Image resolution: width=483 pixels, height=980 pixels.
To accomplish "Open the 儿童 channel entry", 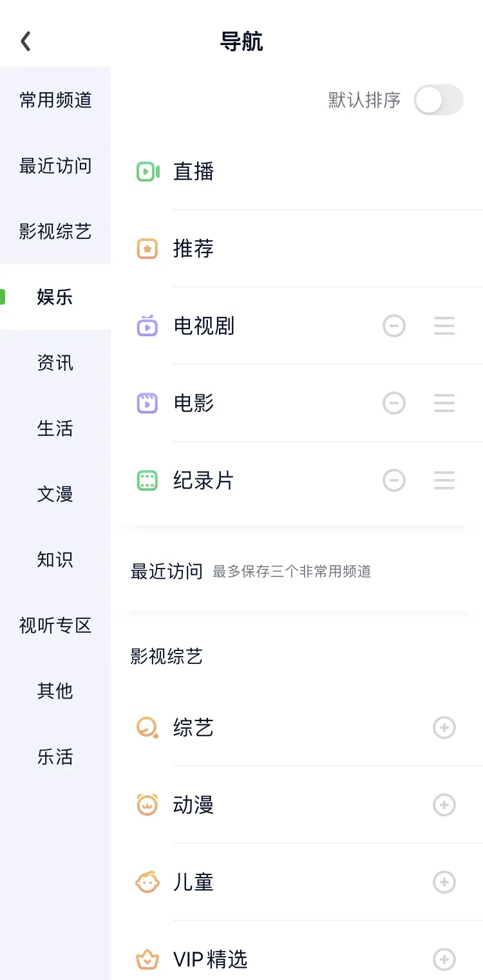I will pos(193,882).
